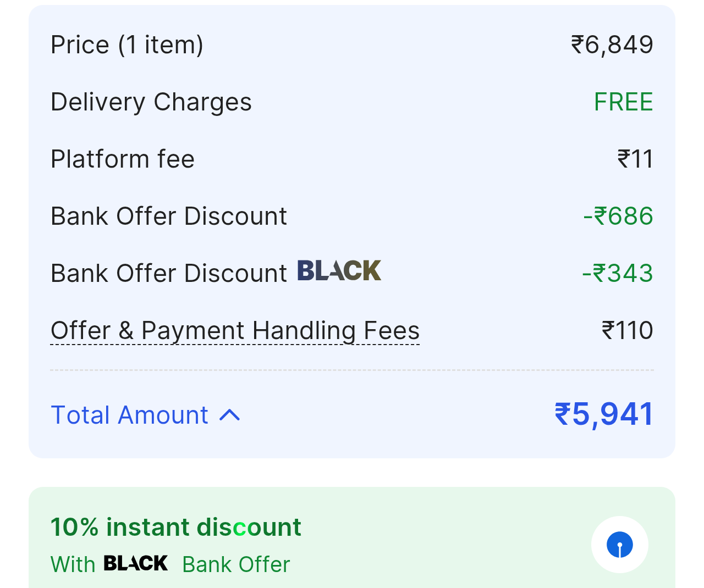Open the Offer & Payment Handling Fees details
Image resolution: width=704 pixels, height=588 pixels.
tap(235, 330)
